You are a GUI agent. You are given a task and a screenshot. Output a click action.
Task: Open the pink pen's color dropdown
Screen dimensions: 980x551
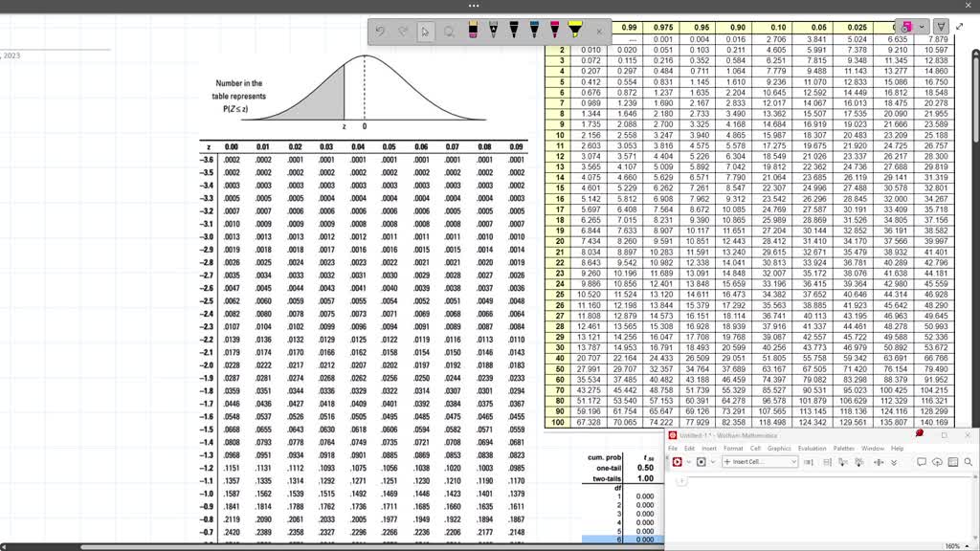click(x=922, y=26)
